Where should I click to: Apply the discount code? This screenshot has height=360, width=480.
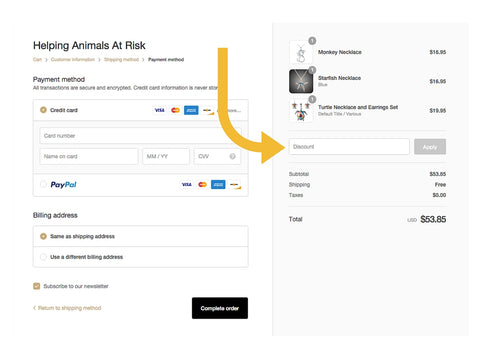point(430,147)
